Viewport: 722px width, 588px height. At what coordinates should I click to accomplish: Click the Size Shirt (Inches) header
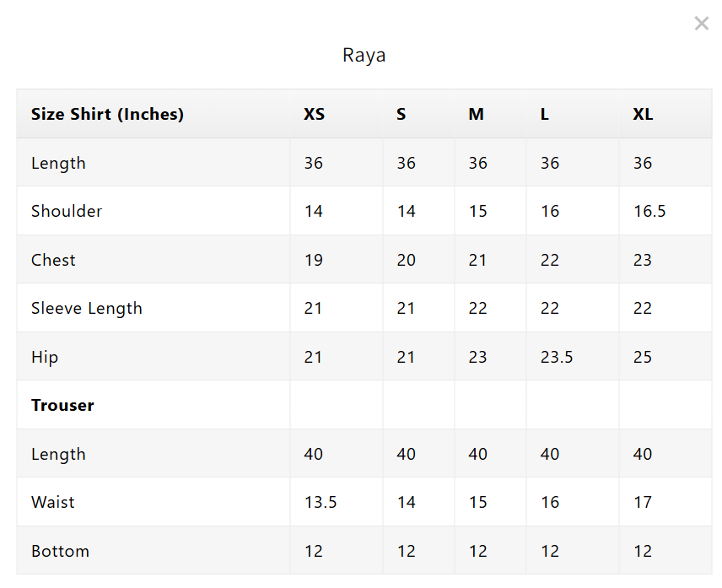107,114
